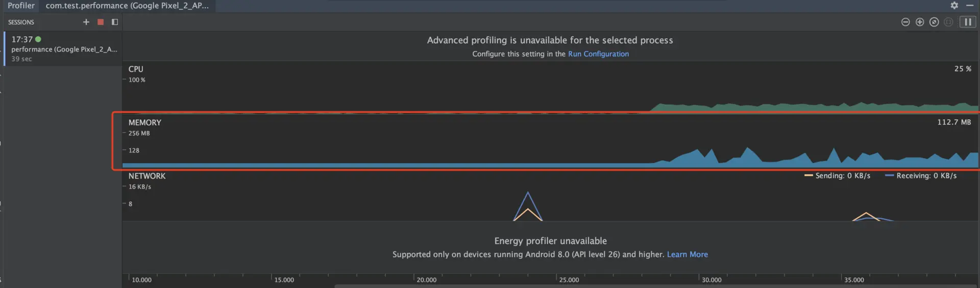Collapse the Sessions pane with the panel icon
Image resolution: width=980 pixels, height=288 pixels.
click(x=115, y=22)
